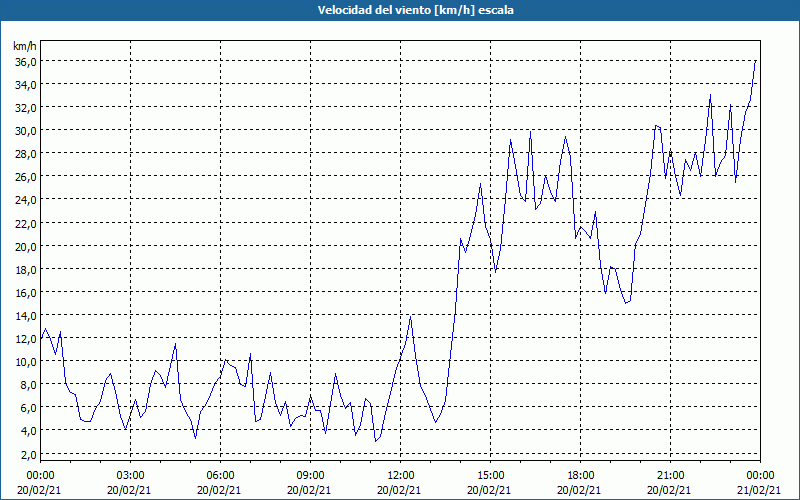The image size is (800, 500).
Task: Click the 36,0 value on the Y axis
Action: [x=26, y=62]
